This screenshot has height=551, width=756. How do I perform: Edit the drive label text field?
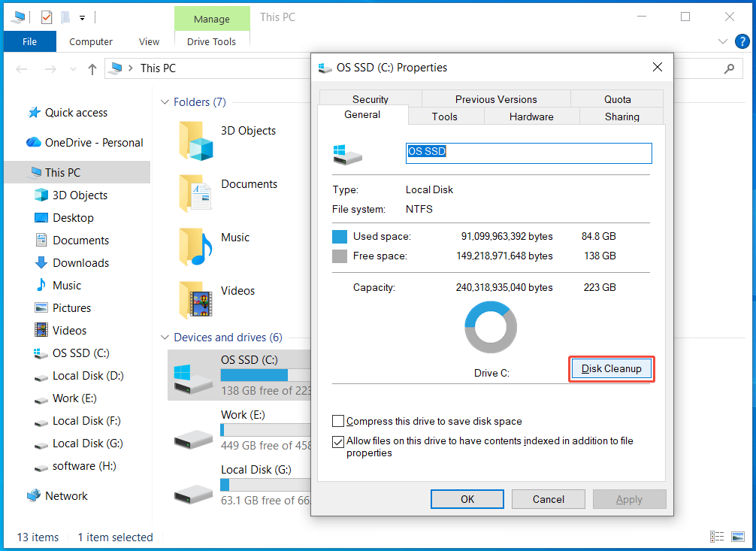click(x=526, y=153)
